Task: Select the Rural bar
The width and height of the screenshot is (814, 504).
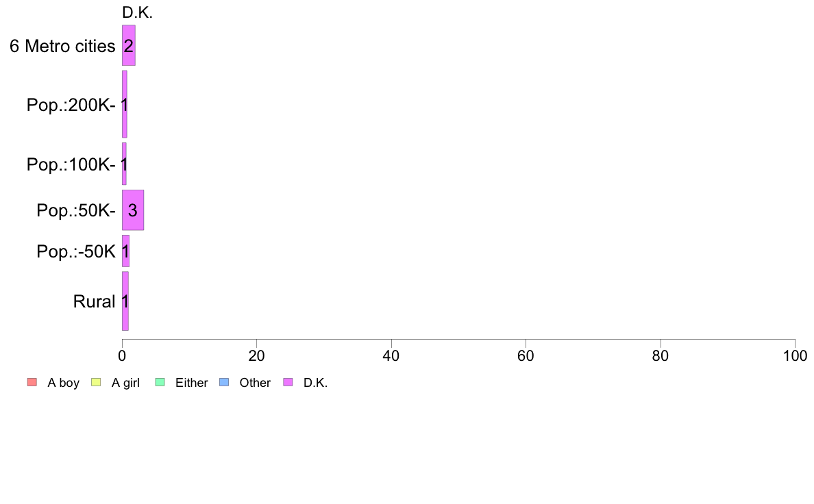Action: point(125,301)
